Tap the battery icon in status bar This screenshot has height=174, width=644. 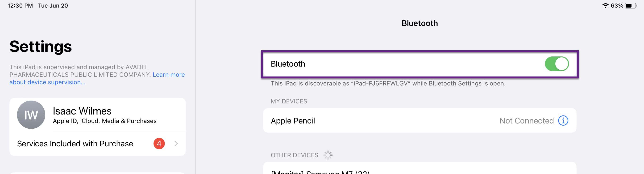point(631,5)
